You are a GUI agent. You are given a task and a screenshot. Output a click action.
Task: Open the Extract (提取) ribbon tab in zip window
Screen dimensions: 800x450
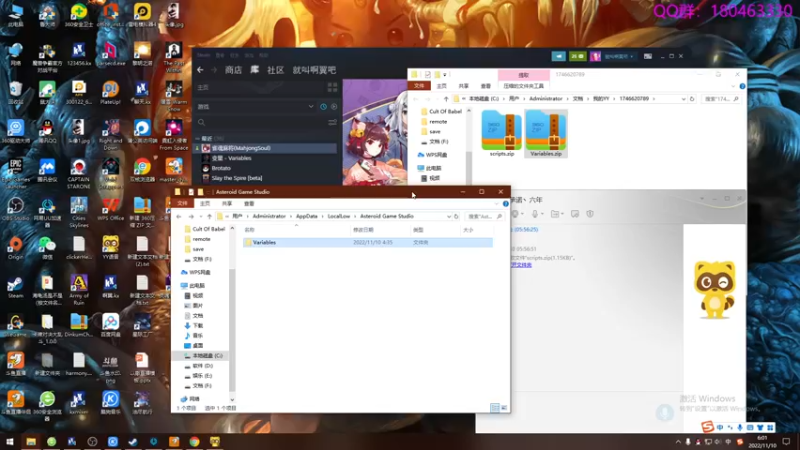(x=523, y=75)
